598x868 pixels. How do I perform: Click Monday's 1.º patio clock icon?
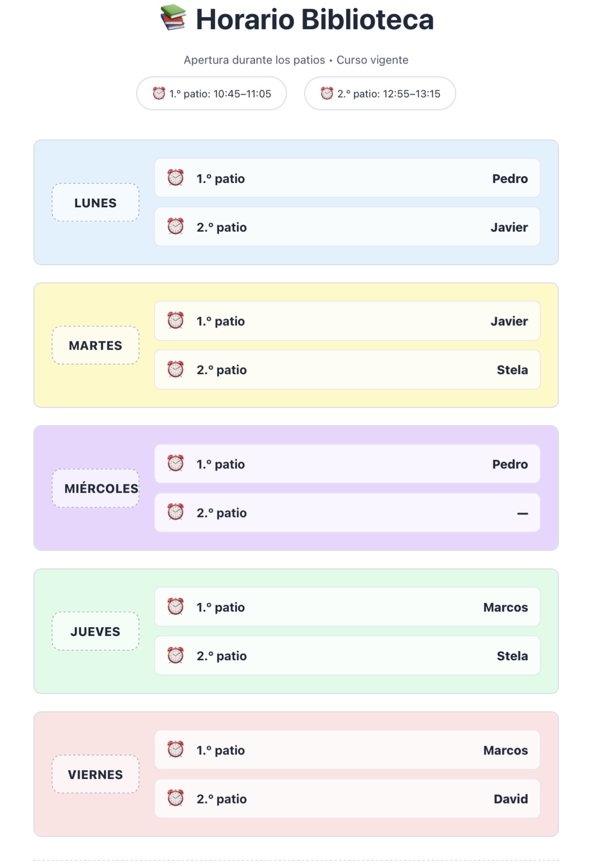(x=176, y=178)
